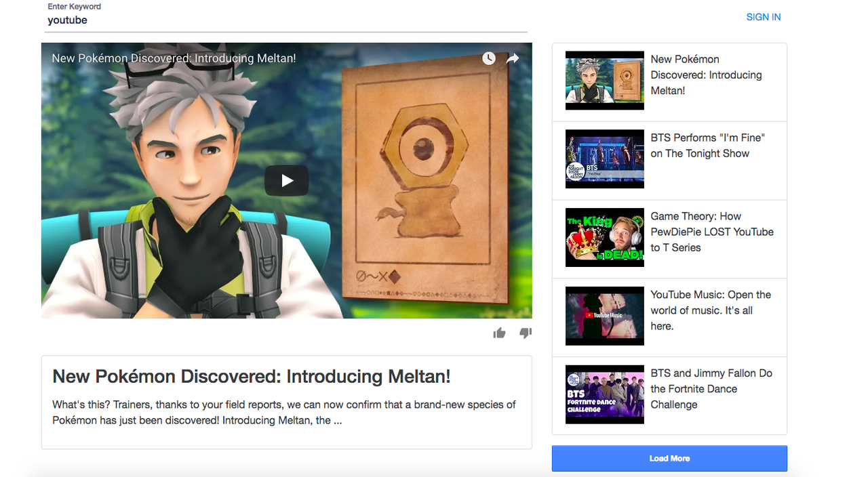Like the video with thumbs up
Image resolution: width=868 pixels, height=477 pixels.
click(x=500, y=333)
